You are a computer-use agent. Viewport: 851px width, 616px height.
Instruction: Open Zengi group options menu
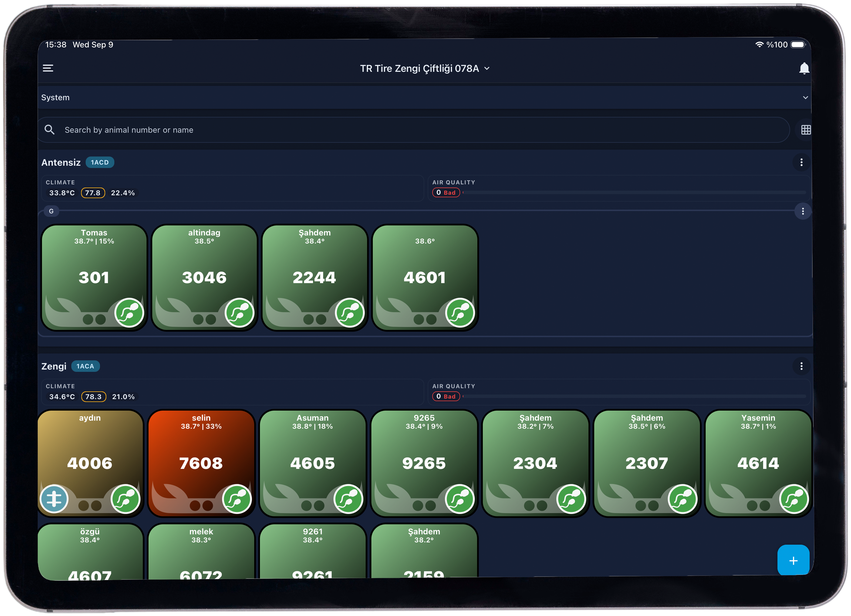pyautogui.click(x=801, y=366)
